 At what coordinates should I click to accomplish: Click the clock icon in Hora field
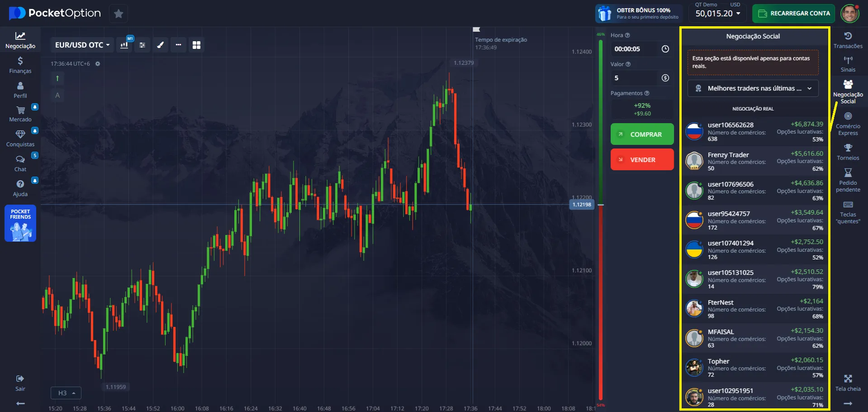point(665,49)
